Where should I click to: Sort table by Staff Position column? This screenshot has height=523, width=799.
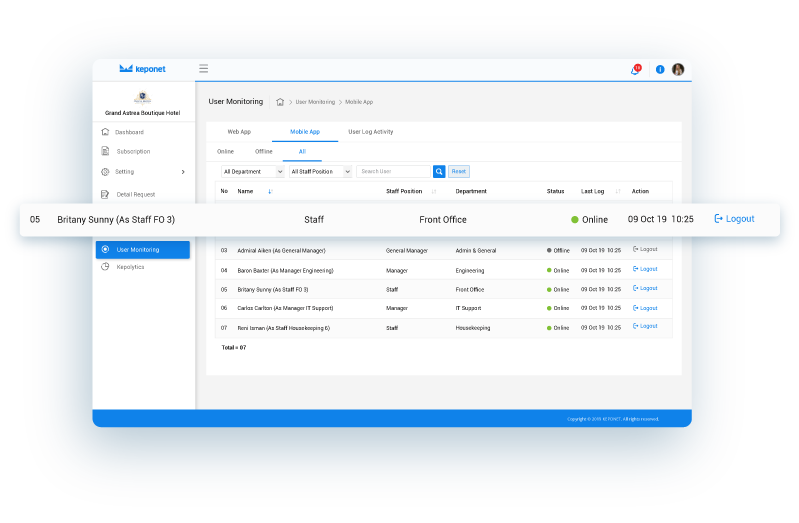coord(433,191)
